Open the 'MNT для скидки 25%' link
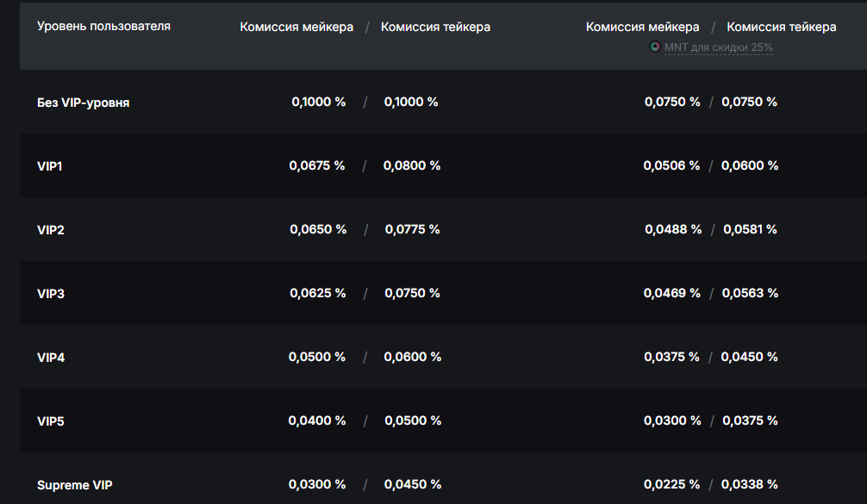 [x=718, y=47]
